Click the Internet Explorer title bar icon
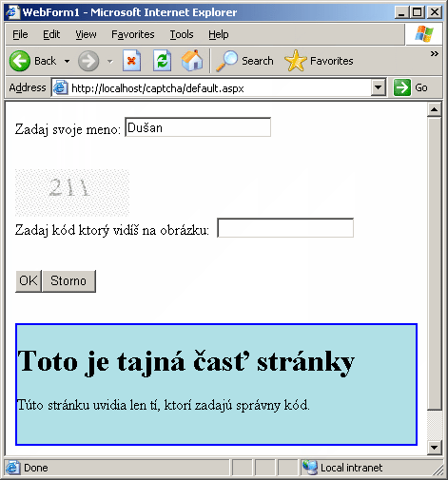The height and width of the screenshot is (480, 448). [12, 12]
